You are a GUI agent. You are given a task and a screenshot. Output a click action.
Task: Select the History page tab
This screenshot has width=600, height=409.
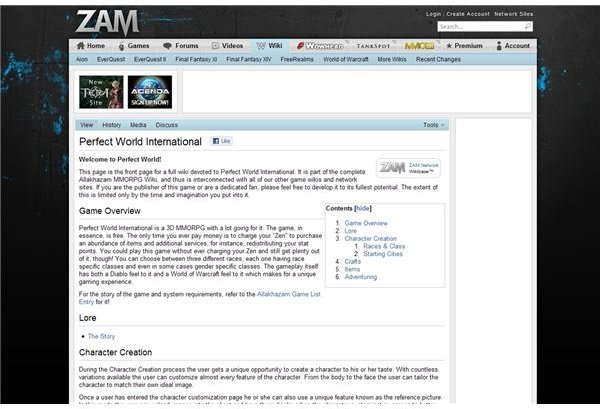[x=111, y=125]
